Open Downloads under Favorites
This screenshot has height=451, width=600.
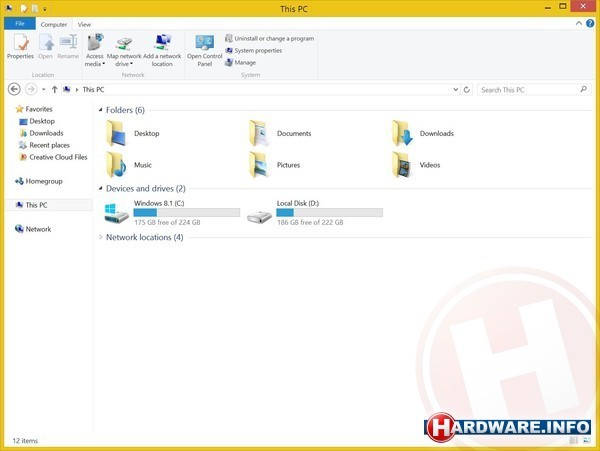pos(41,133)
